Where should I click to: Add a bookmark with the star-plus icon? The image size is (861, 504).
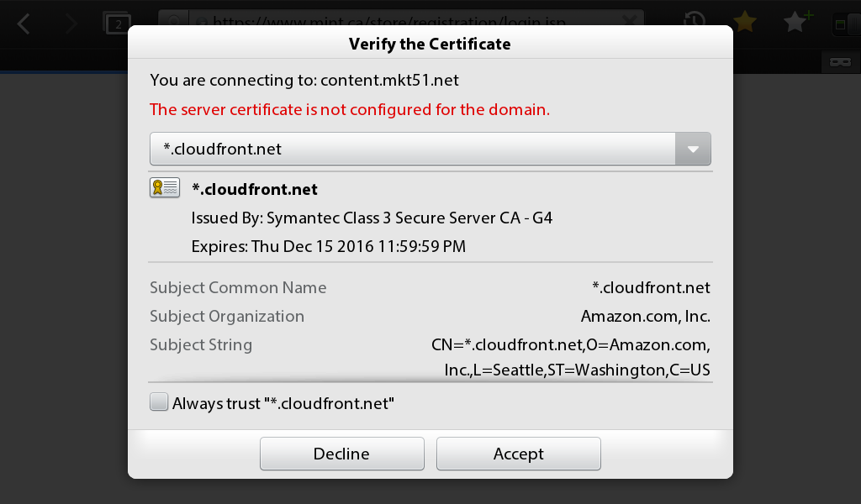point(797,22)
